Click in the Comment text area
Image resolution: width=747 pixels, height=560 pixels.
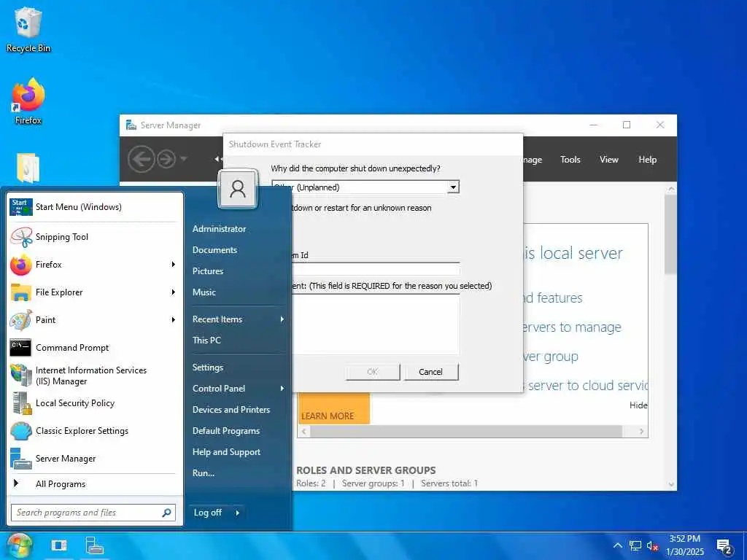pos(376,324)
